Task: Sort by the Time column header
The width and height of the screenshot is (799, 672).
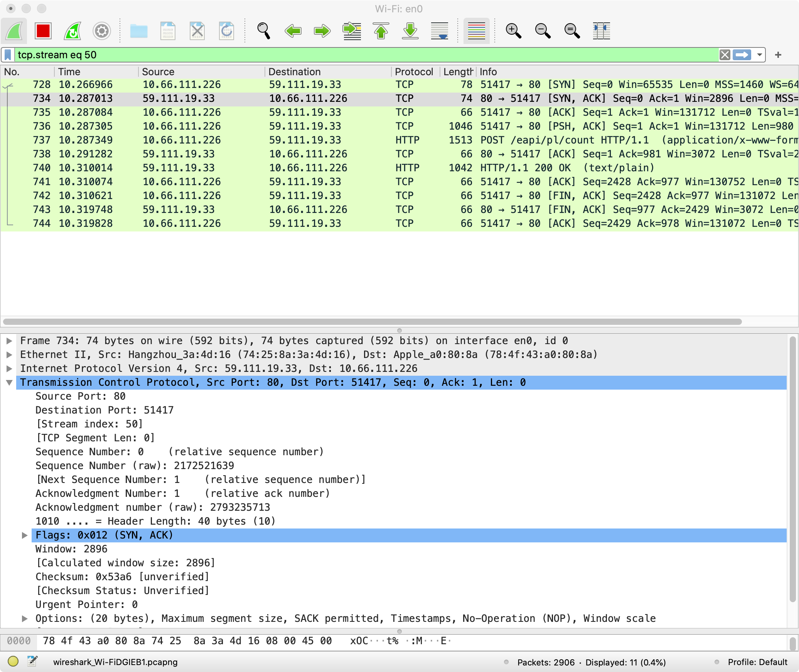Action: [69, 72]
